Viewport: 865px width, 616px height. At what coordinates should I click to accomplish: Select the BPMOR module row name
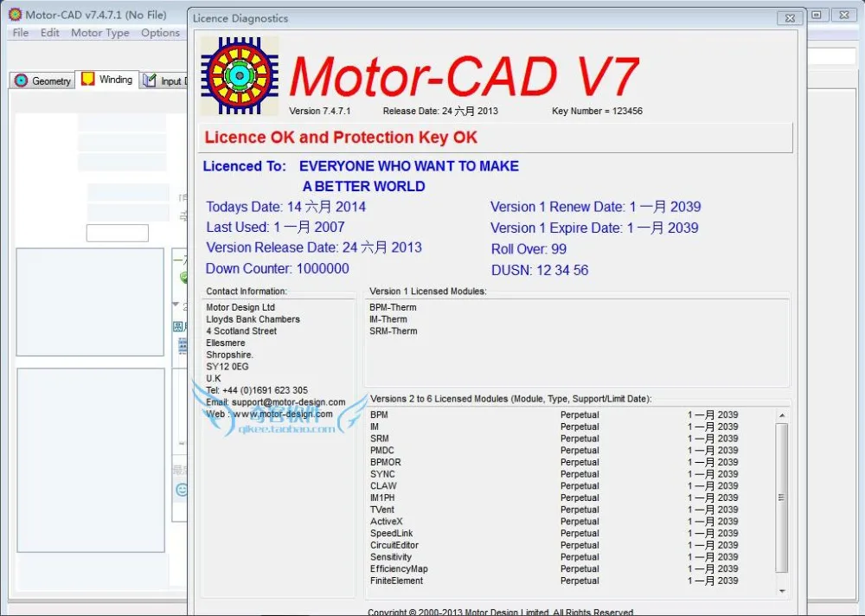386,462
